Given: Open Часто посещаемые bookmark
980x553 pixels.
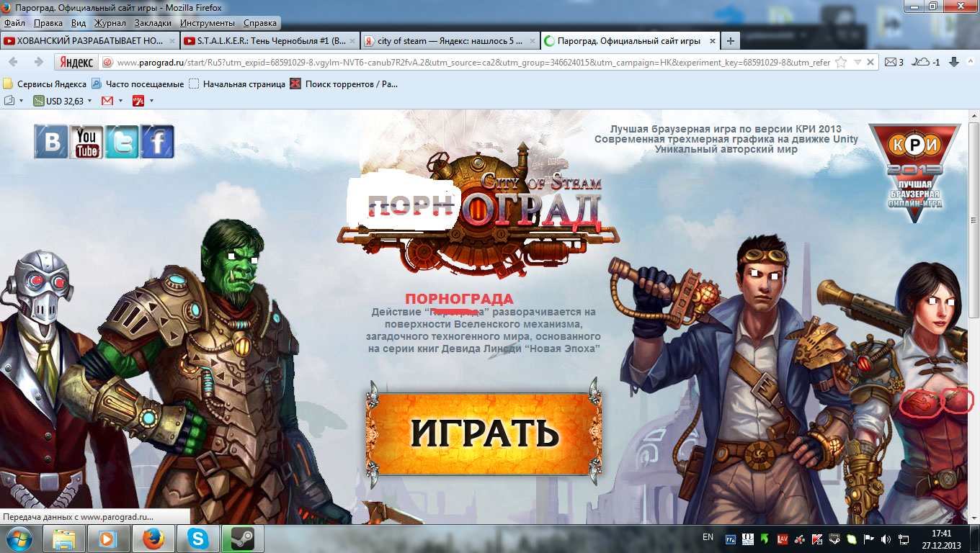Looking at the screenshot, I should click(x=138, y=84).
